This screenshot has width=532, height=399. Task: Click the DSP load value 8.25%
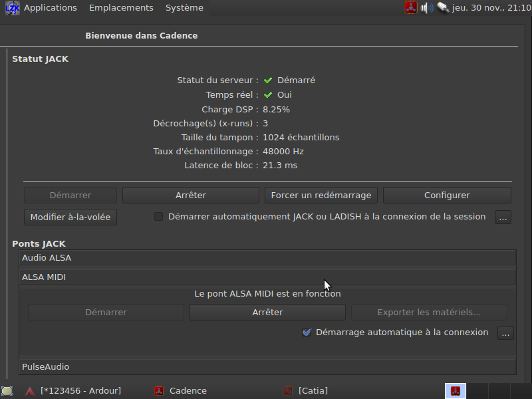(x=276, y=110)
